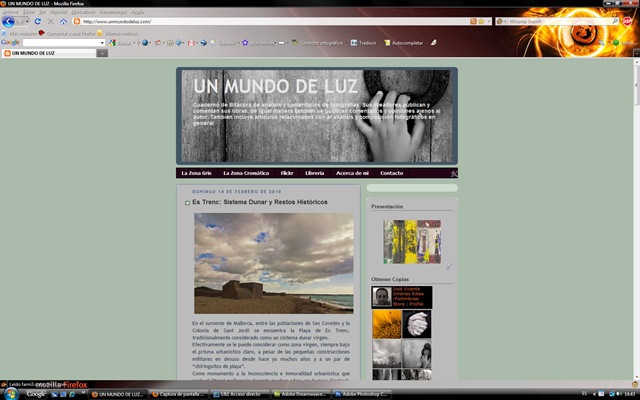The width and height of the screenshot is (640, 400).
Task: Click the Blogger favicon in the address bar
Action: pyautogui.click(x=76, y=21)
